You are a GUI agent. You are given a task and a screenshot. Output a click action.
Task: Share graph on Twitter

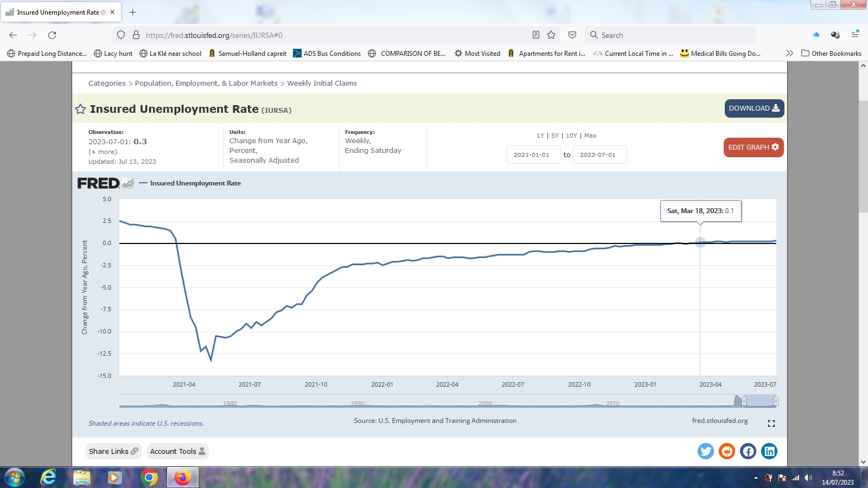(705, 451)
